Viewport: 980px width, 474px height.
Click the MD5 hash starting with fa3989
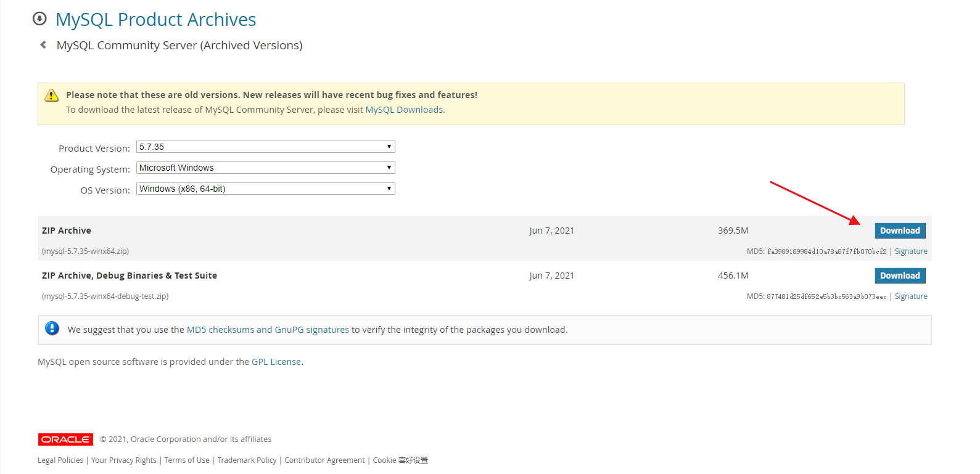click(827, 251)
